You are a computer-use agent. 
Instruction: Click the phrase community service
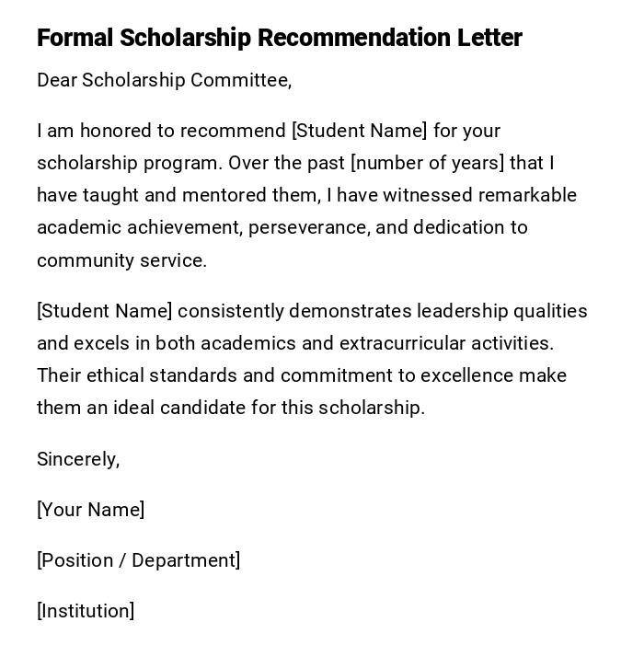[121, 260]
